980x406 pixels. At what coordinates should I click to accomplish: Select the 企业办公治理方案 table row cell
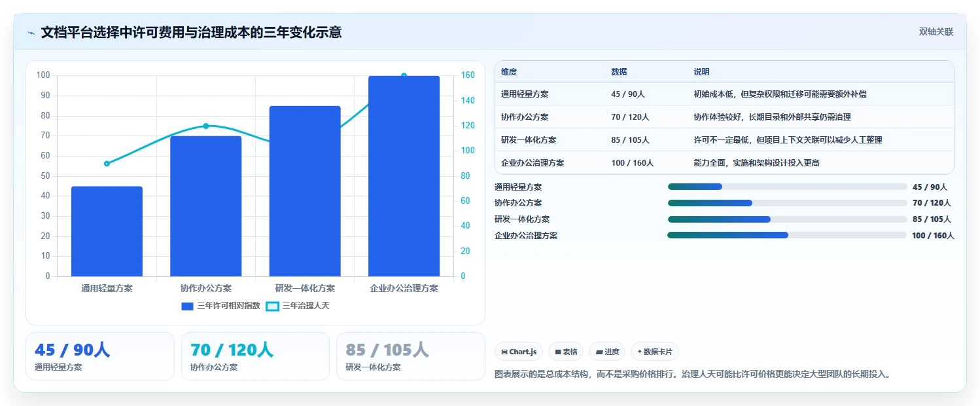[533, 163]
